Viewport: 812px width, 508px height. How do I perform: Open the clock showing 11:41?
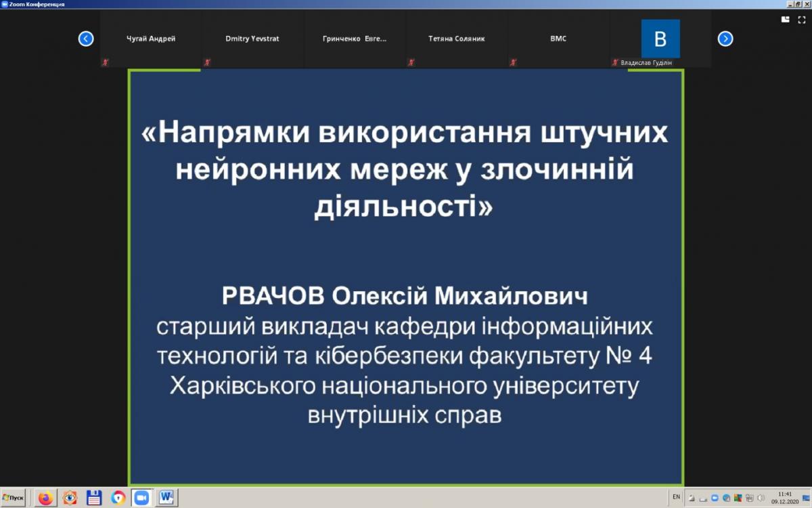(x=785, y=498)
